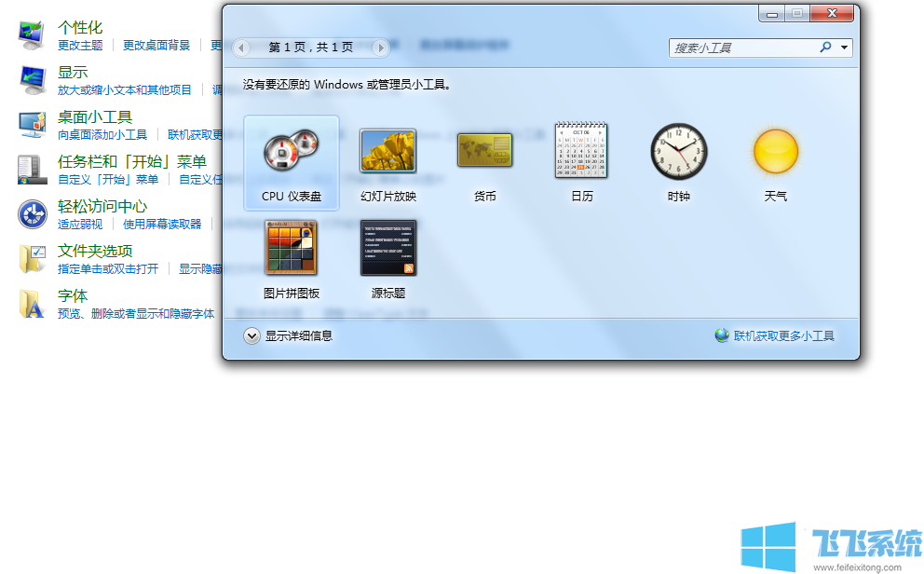
Task: Select the 图片拼图板 puzzle gadget
Action: (x=291, y=248)
